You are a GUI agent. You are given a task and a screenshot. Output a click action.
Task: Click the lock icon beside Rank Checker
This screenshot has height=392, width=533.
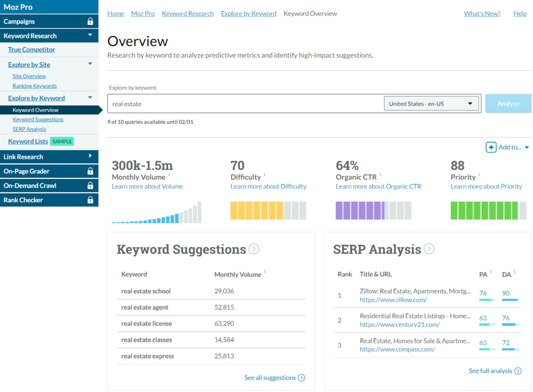(x=90, y=200)
